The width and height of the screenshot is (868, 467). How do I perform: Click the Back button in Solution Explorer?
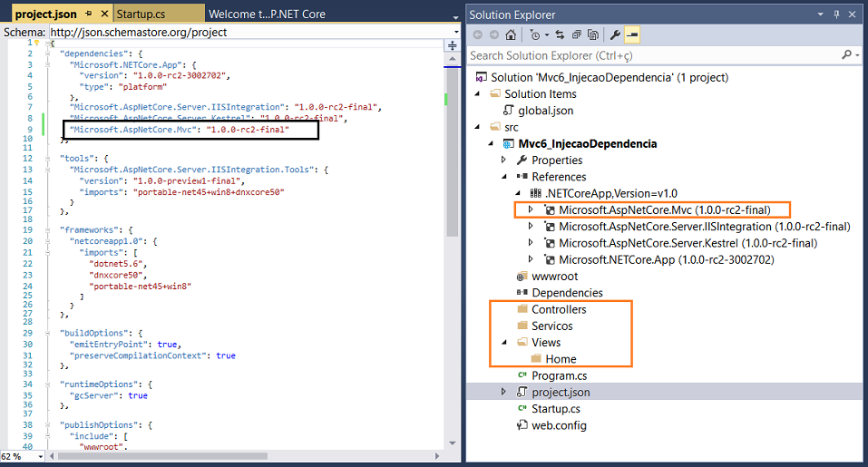pyautogui.click(x=478, y=34)
